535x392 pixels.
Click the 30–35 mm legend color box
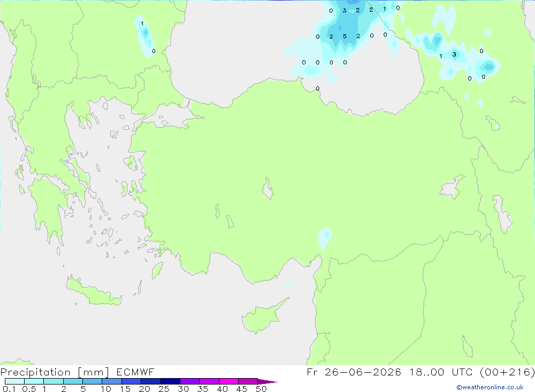click(x=189, y=381)
